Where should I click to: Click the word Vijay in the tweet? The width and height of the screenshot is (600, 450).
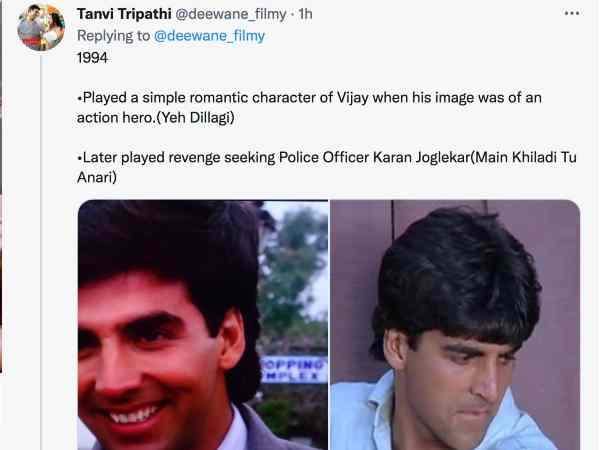[x=352, y=98]
